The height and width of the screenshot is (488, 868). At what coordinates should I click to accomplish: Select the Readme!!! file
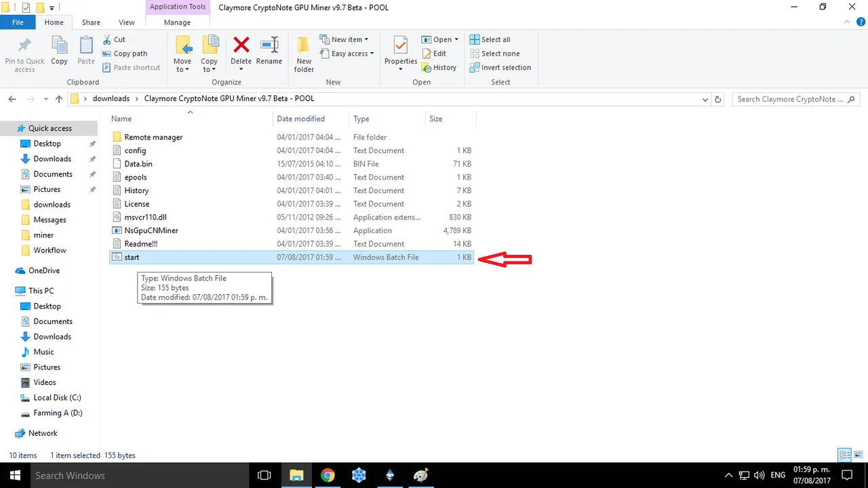(292, 244)
